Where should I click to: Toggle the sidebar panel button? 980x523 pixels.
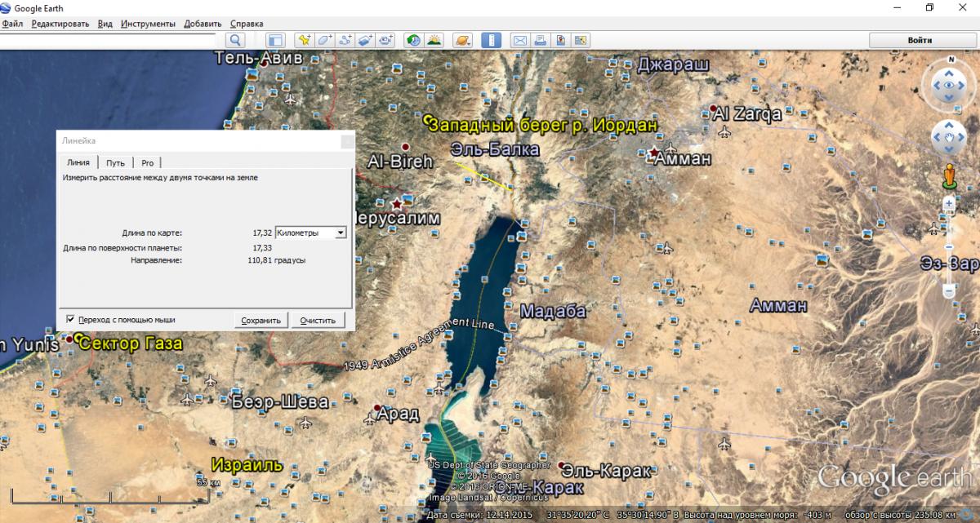point(275,40)
